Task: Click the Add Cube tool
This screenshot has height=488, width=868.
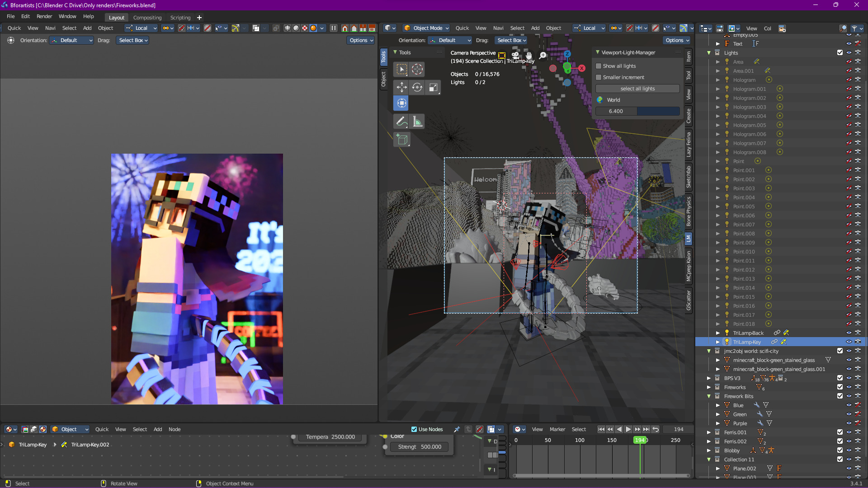Action: 402,140
